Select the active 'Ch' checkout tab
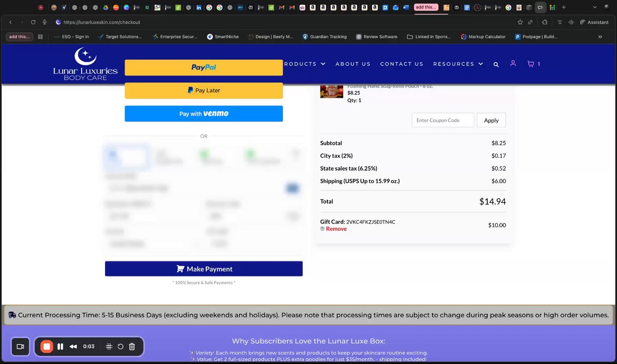617x364 pixels. (540, 7)
